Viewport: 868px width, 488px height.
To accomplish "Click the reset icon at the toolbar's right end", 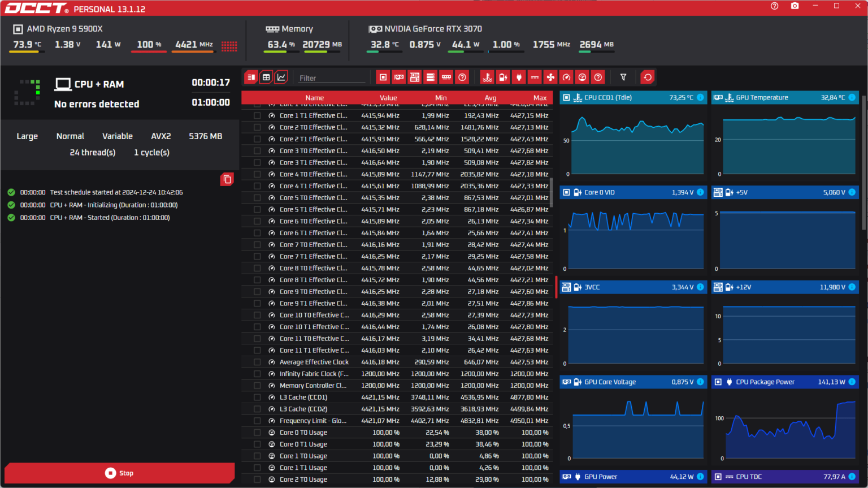I will click(647, 77).
